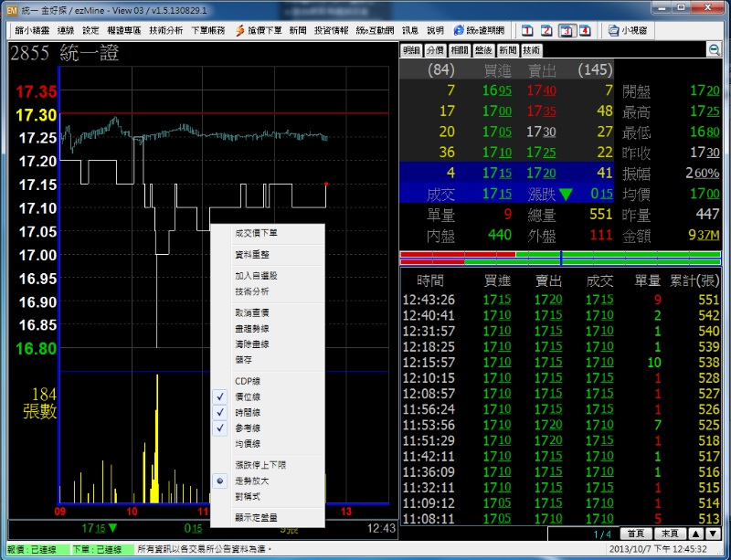This screenshot has height=560, width=731.
Task: Select the View 3 layout icon
Action: 567,30
